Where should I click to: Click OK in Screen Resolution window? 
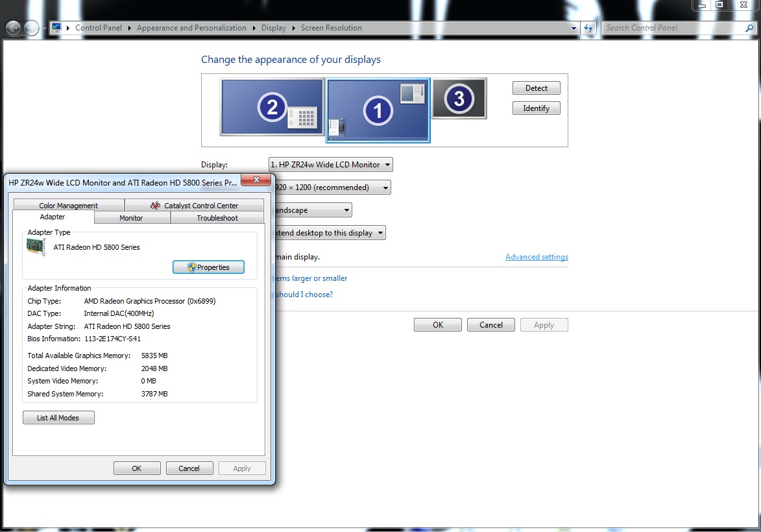point(438,325)
